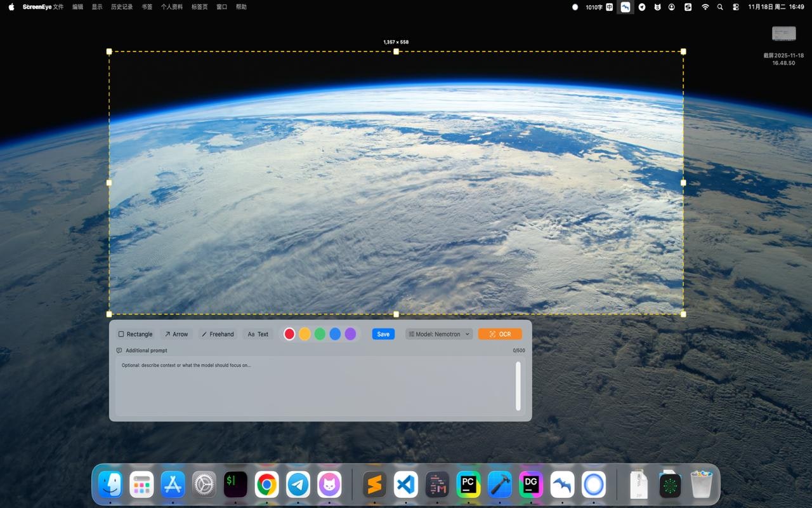Open the Additional prompt comment icon
This screenshot has width=812, height=508.
pyautogui.click(x=119, y=350)
